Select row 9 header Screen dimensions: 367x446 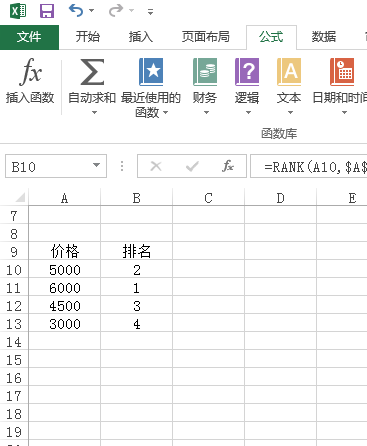pos(14,252)
